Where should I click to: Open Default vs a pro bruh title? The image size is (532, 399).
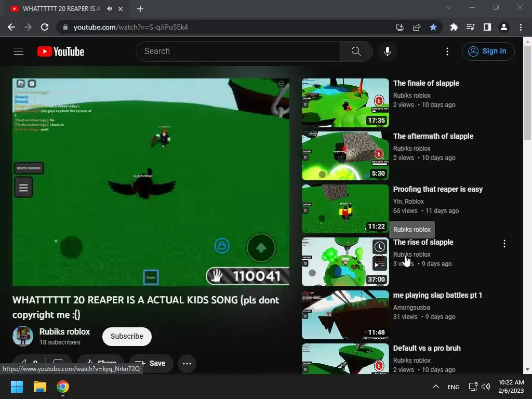pos(427,348)
